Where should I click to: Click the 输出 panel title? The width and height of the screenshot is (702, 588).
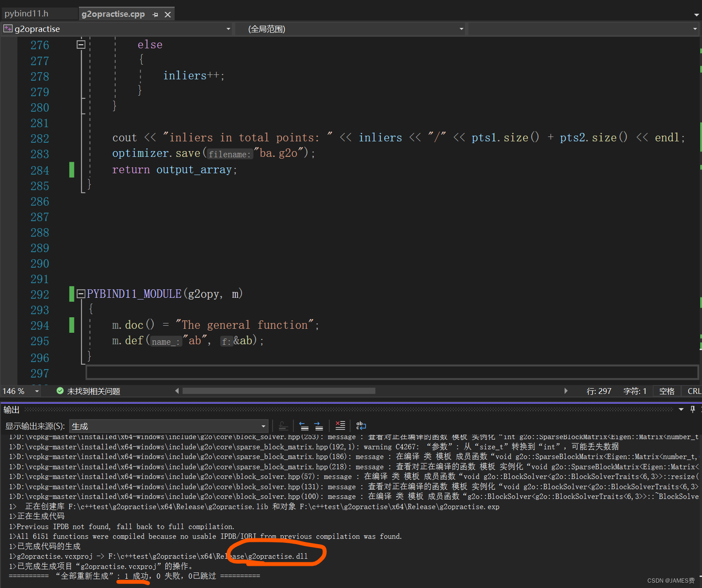[x=12, y=410]
